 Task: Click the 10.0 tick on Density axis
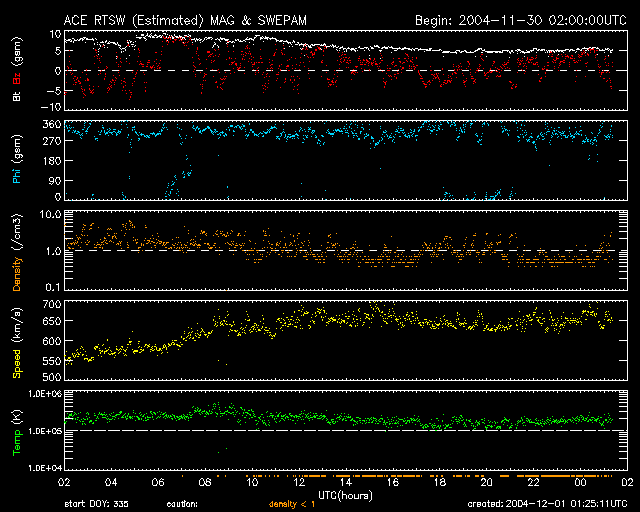point(50,215)
